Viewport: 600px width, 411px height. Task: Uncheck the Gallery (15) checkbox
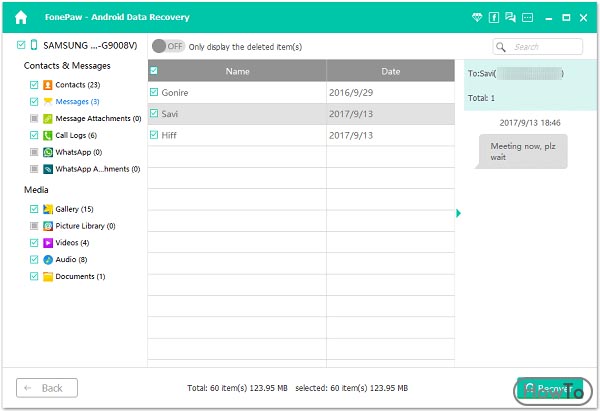tap(34, 209)
